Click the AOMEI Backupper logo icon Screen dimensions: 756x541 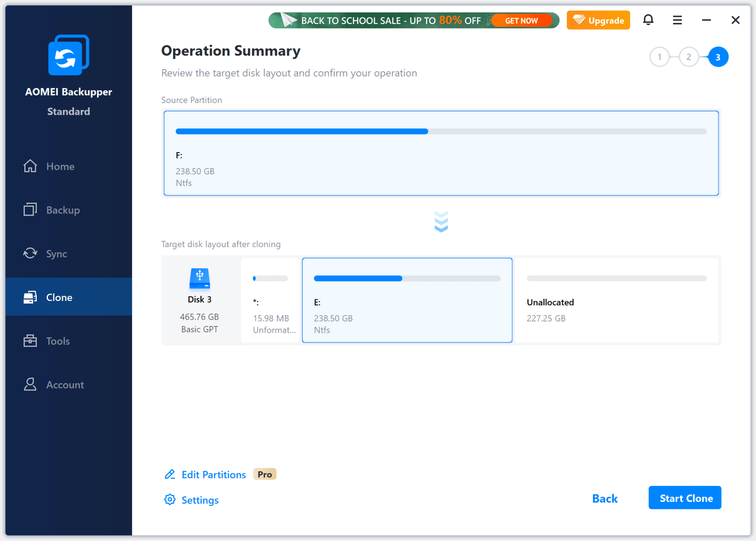pos(69,55)
